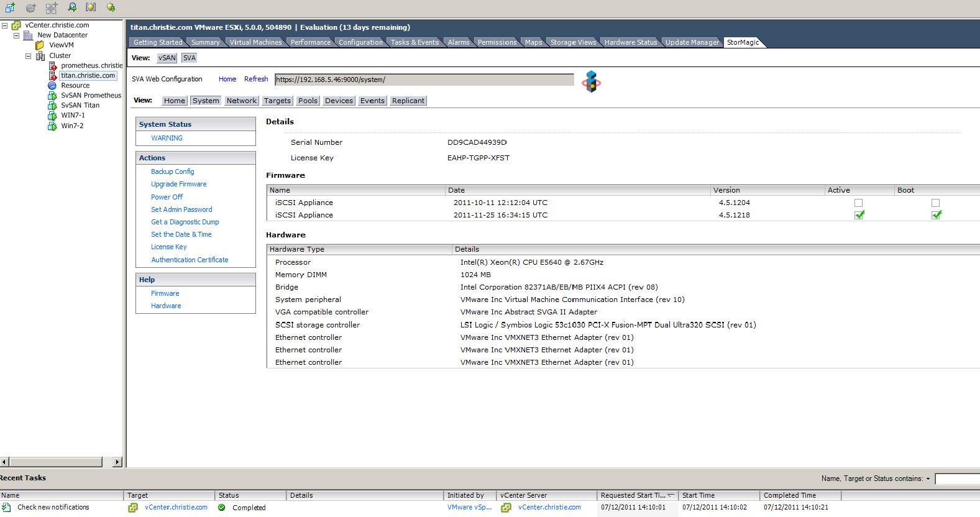This screenshot has width=980, height=517.
Task: Click the vCenter.christie.com server icon in tree
Action: [16, 25]
